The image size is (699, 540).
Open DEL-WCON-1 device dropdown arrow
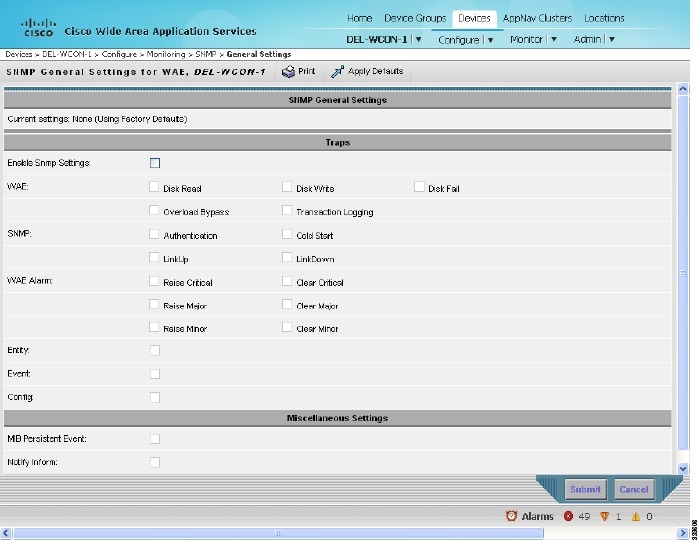coord(419,39)
